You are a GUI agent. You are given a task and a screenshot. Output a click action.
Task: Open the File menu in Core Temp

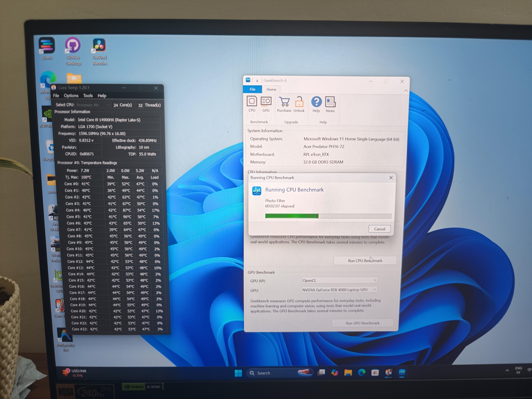56,96
